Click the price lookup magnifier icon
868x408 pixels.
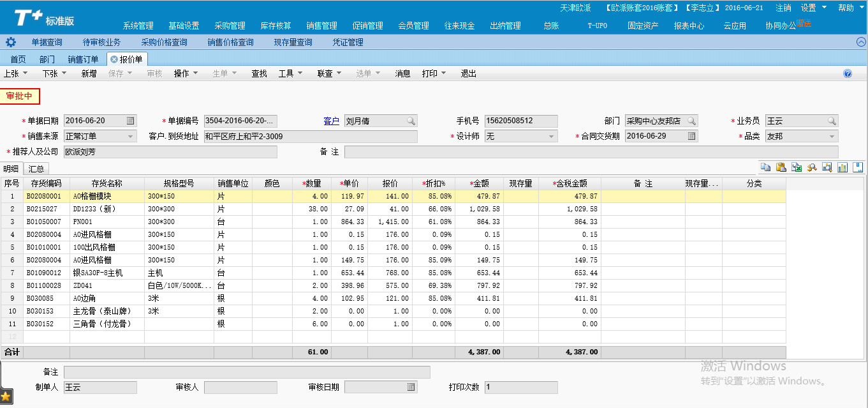pyautogui.click(x=812, y=167)
